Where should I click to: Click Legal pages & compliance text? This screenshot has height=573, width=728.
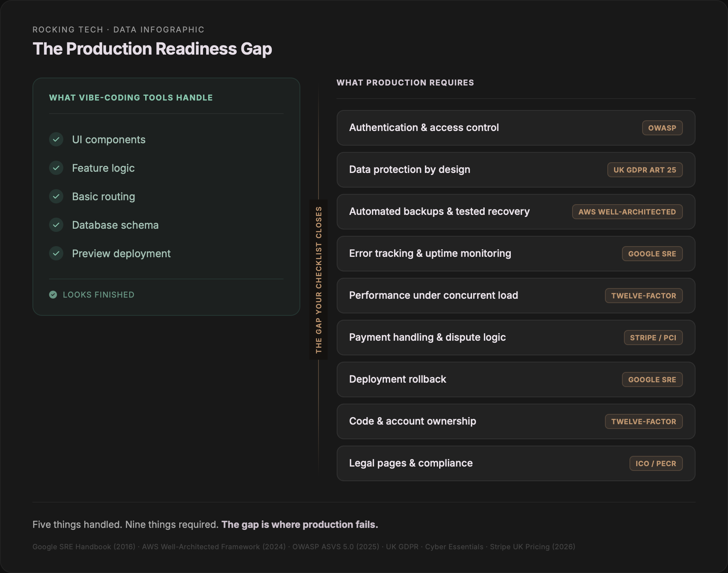(x=411, y=463)
